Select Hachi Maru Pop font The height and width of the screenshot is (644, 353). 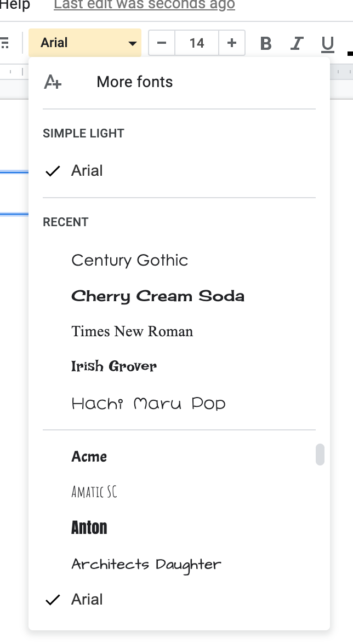(149, 404)
